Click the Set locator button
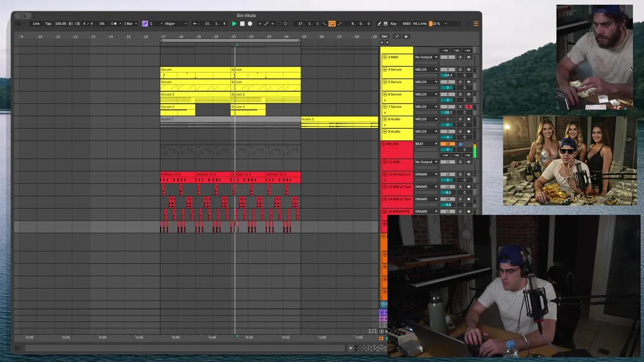This screenshot has width=644, height=362. pos(384,36)
